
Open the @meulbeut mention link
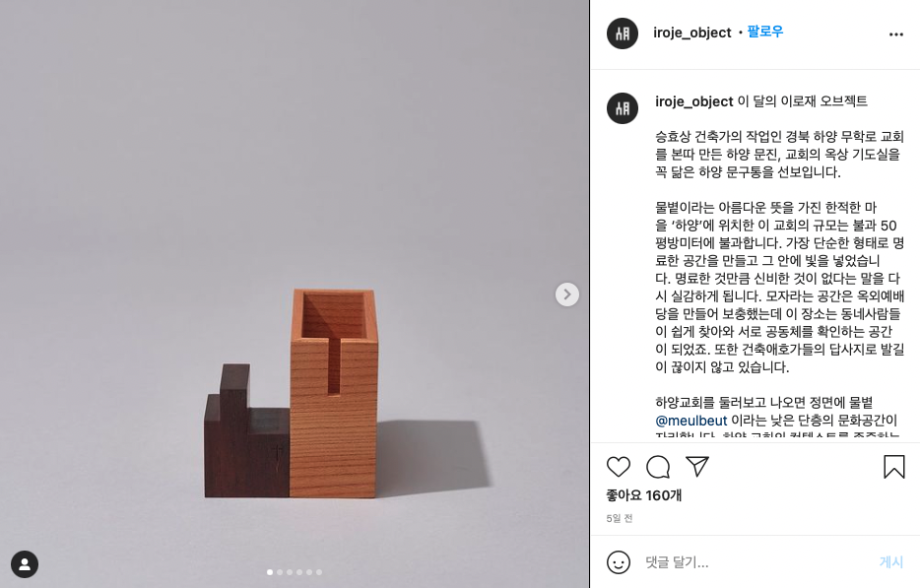[x=691, y=421]
